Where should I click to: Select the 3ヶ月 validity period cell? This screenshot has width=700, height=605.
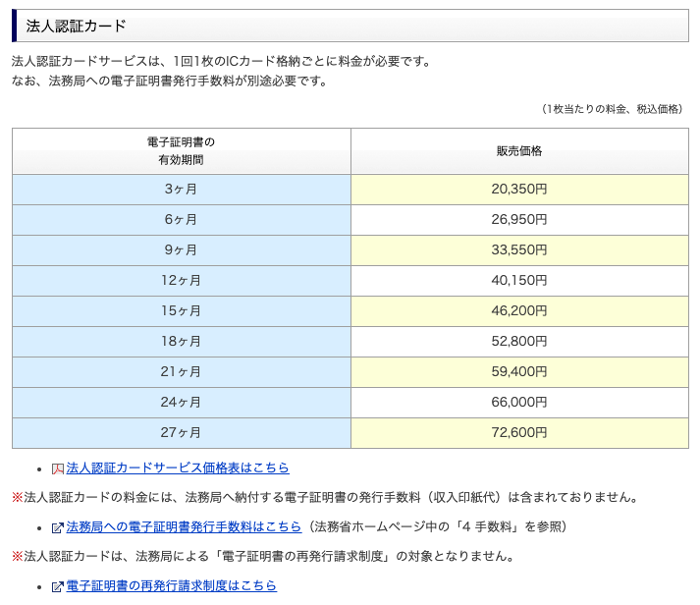181,190
